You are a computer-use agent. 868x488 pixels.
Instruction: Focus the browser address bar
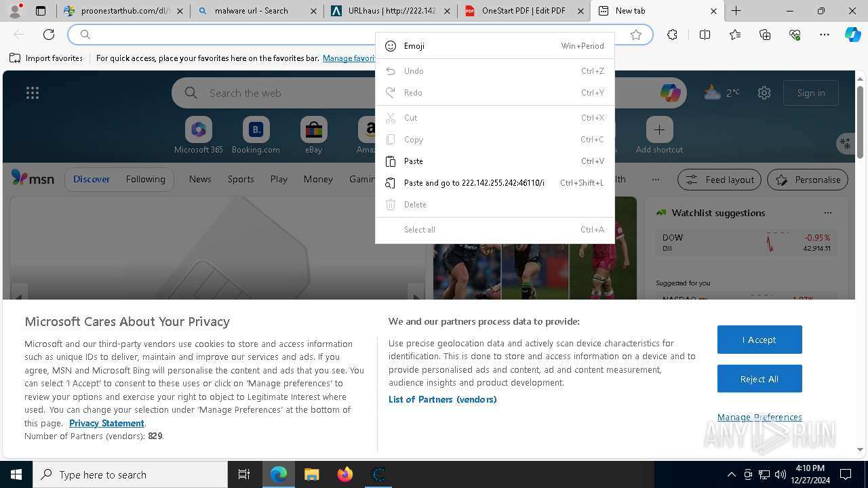[359, 35]
